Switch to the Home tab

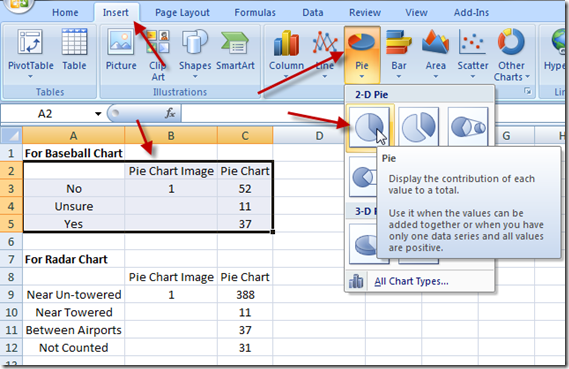(x=65, y=13)
